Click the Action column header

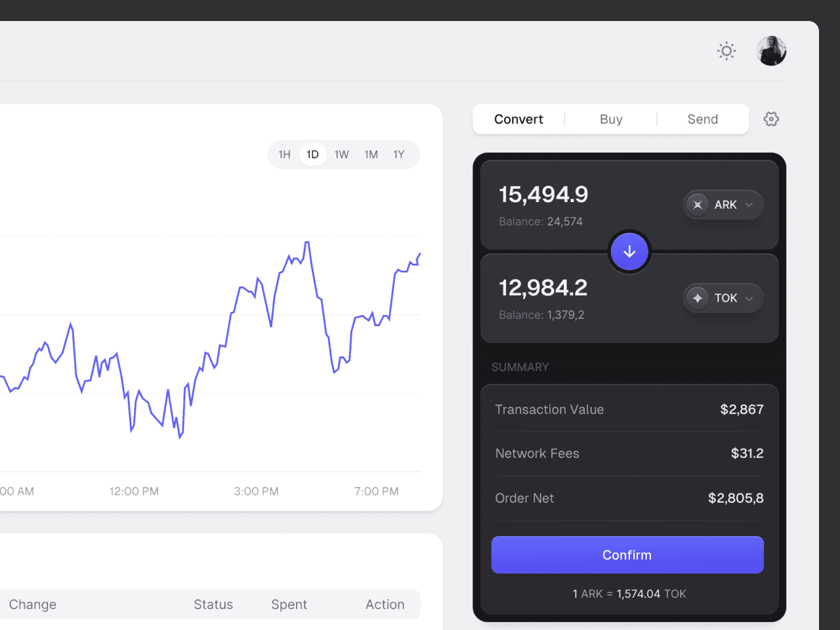[x=385, y=604]
